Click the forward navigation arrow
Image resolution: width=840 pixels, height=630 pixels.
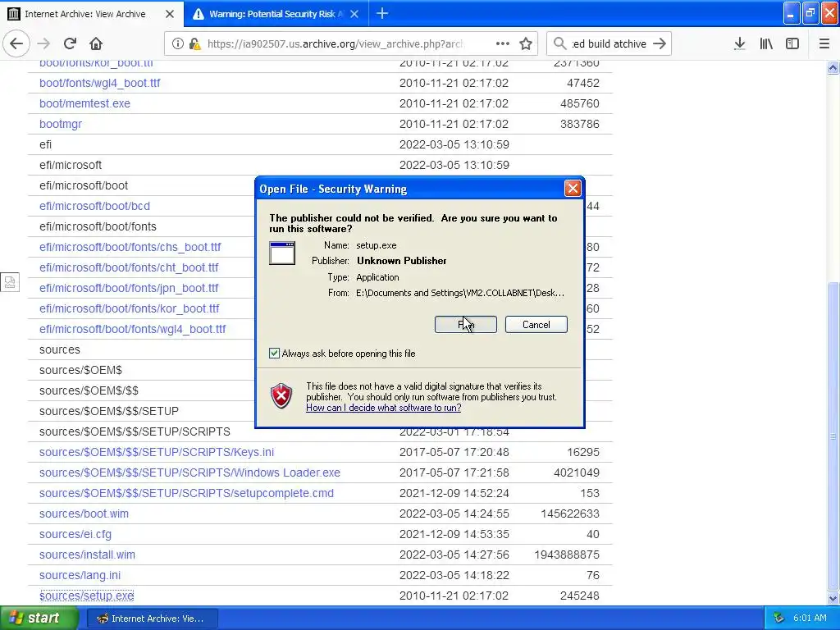tap(44, 43)
